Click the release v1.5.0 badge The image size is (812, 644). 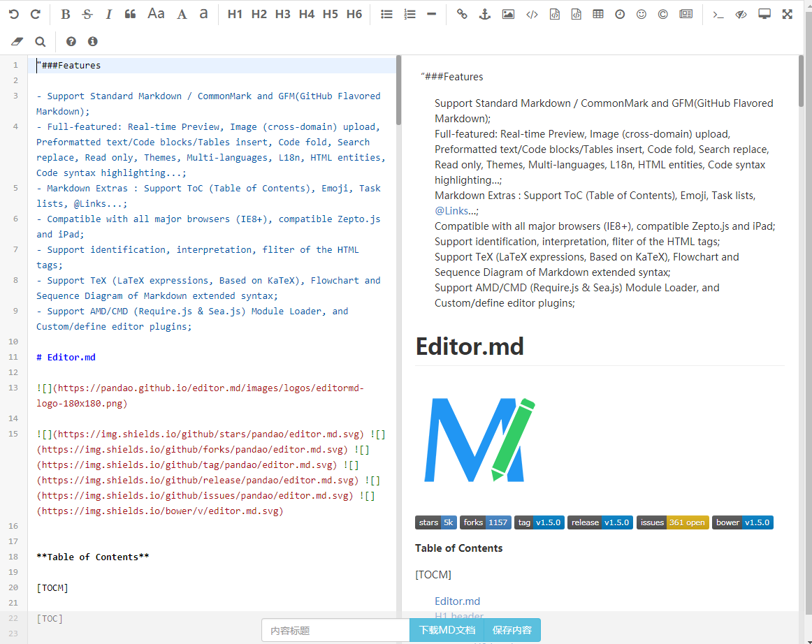[600, 522]
